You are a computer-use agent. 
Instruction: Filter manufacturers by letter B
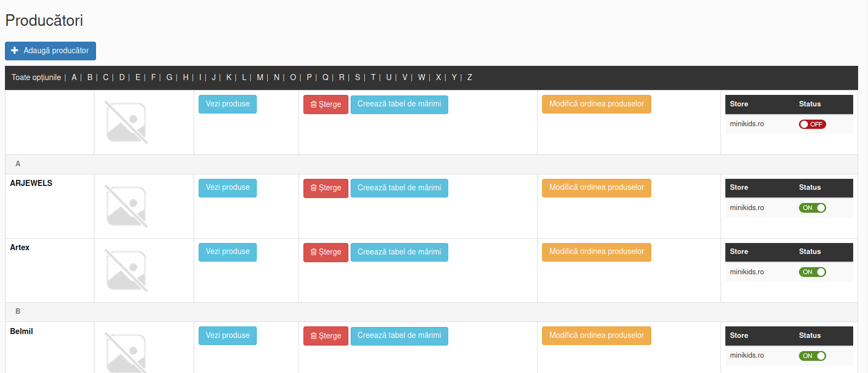click(90, 77)
